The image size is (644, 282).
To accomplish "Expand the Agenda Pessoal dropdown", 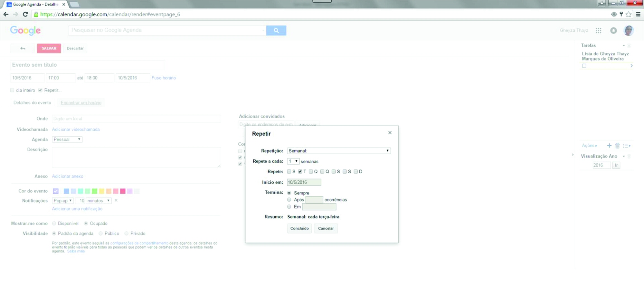I will point(67,140).
